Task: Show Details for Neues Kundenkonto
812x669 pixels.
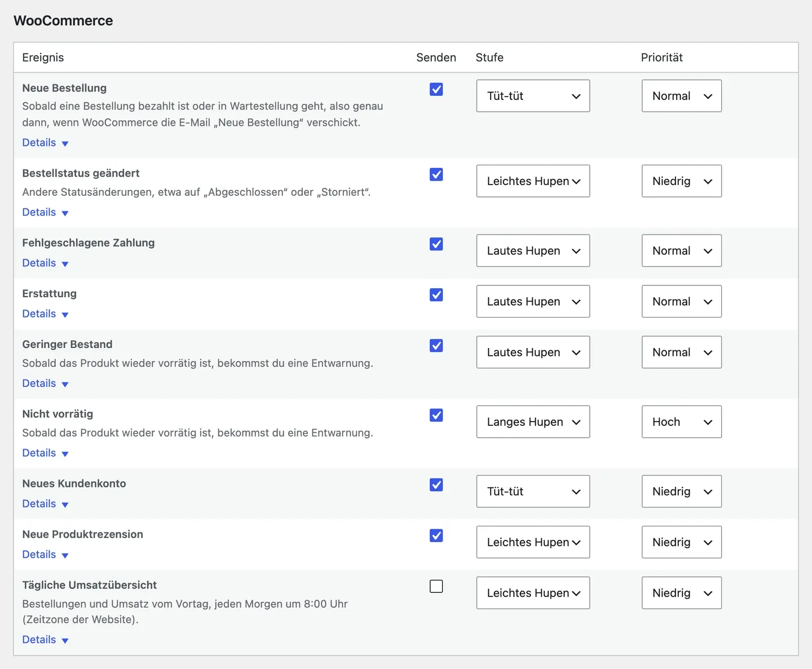Action: pyautogui.click(x=45, y=504)
